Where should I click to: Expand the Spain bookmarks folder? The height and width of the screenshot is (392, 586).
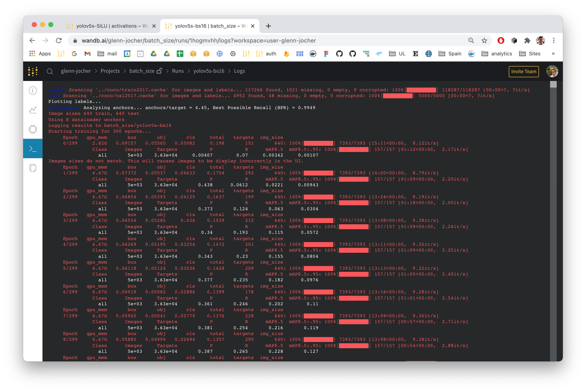pyautogui.click(x=450, y=53)
